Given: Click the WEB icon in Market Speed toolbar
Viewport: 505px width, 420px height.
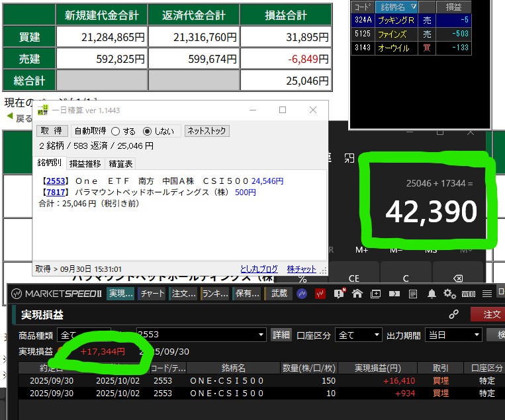Looking at the screenshot, I should pyautogui.click(x=468, y=294).
